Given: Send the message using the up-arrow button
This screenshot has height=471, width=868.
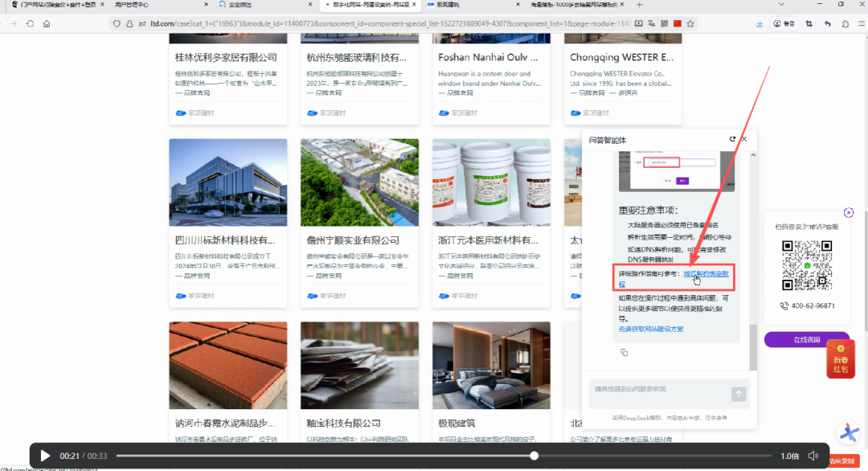Looking at the screenshot, I should [739, 394].
